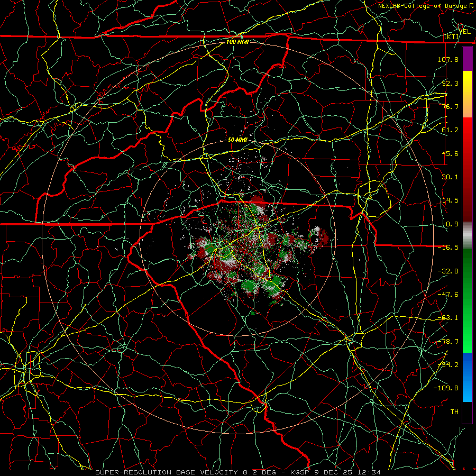
Task: Click the bright green segment of color bar
Action: 467,300
